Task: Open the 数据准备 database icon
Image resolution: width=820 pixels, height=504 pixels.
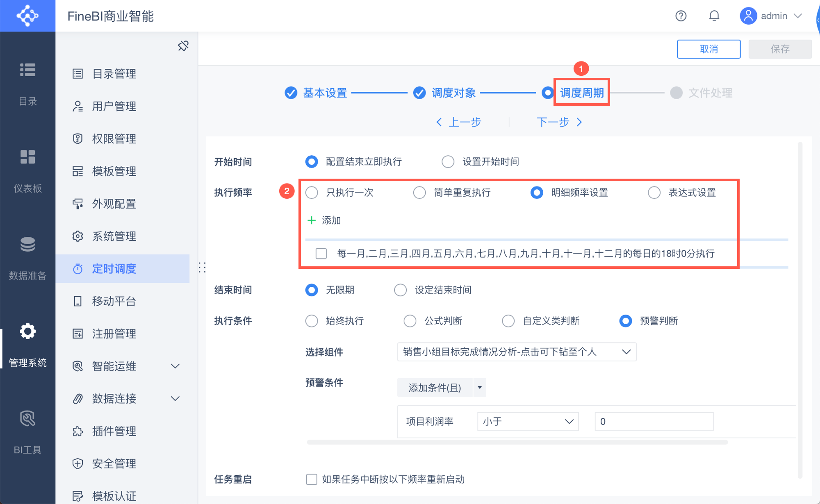Action: click(27, 244)
